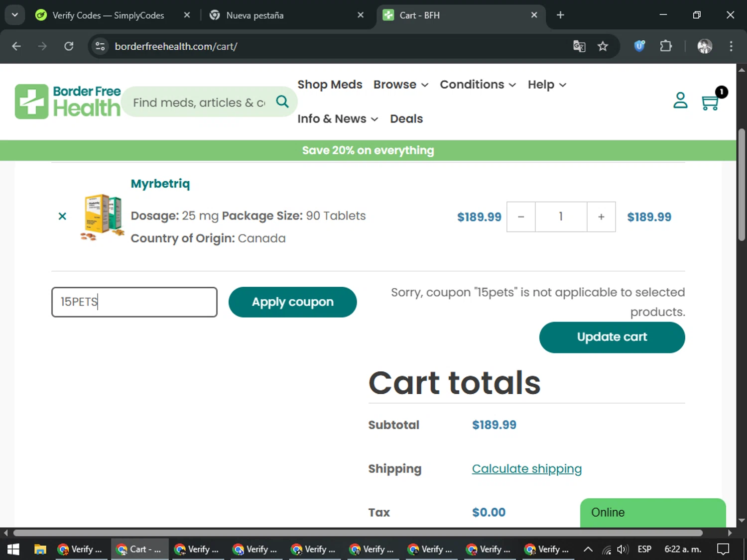View site information icon in address bar
The width and height of the screenshot is (747, 560).
click(100, 46)
